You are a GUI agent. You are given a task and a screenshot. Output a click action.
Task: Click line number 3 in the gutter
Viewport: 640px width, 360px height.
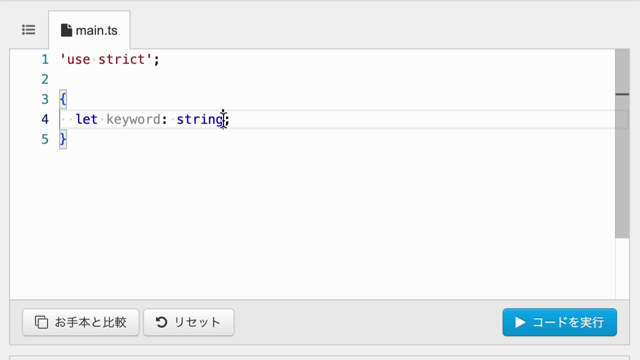tap(45, 99)
